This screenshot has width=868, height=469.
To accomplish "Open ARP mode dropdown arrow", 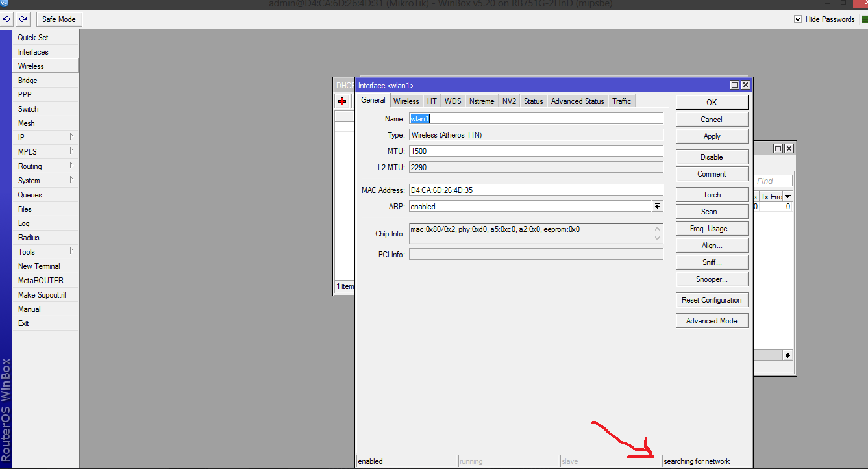I will click(x=657, y=206).
